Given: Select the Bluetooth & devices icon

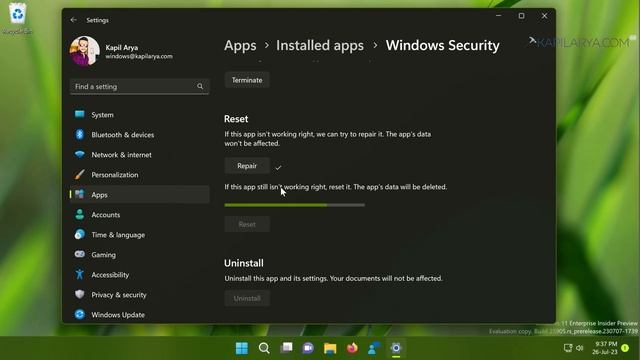Looking at the screenshot, I should 80,134.
